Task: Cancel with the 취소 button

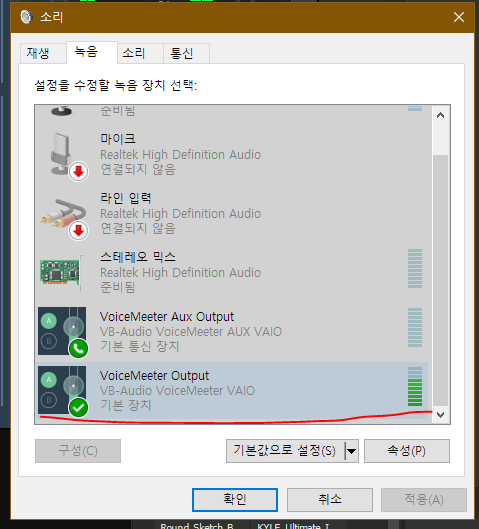Action: click(330, 500)
